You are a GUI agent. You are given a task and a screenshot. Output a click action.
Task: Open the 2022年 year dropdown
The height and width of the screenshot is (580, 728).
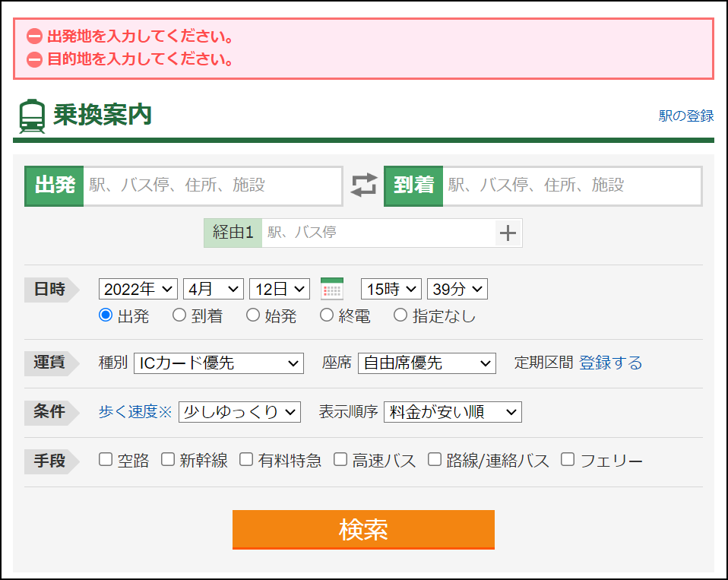pos(138,288)
